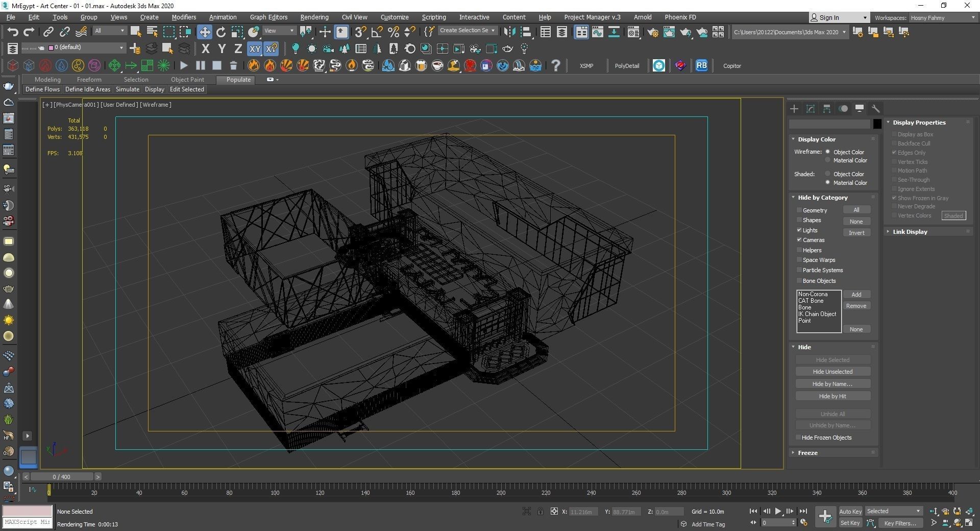Screen dimensions: 980x531
Task: Click the Undo arrow icon
Action: click(x=13, y=32)
